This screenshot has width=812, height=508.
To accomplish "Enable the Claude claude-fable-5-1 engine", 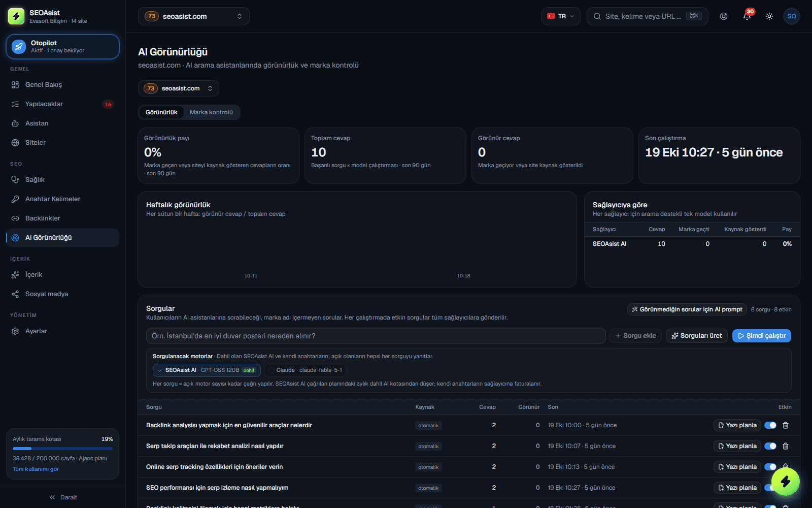I will pyautogui.click(x=305, y=370).
